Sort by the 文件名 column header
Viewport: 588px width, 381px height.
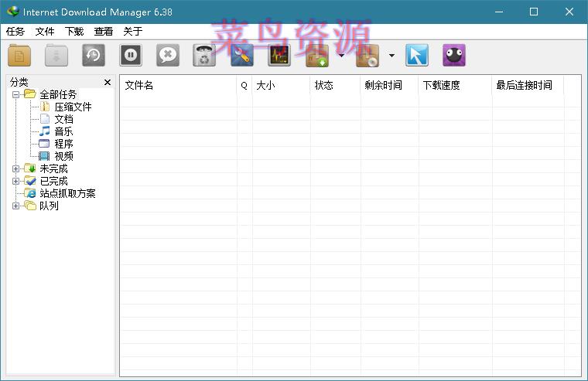coord(178,86)
